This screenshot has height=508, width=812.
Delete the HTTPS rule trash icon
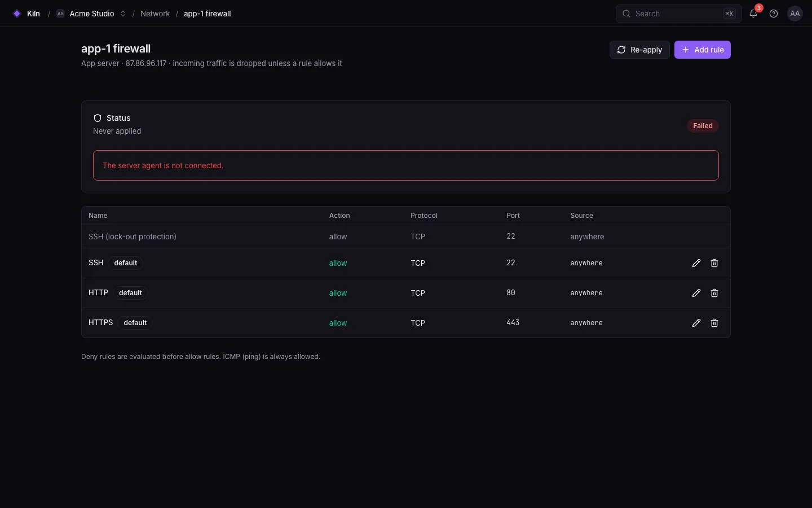tap(714, 323)
